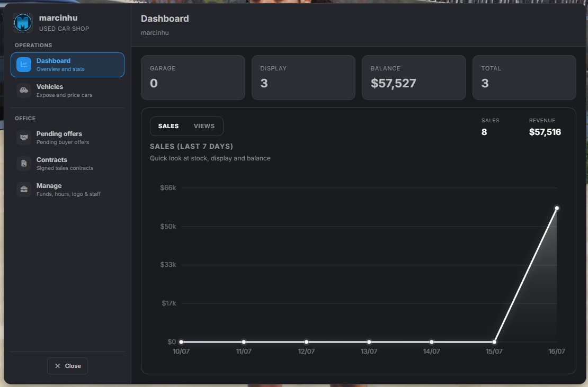Go to Contracts signed sales

tap(67, 164)
